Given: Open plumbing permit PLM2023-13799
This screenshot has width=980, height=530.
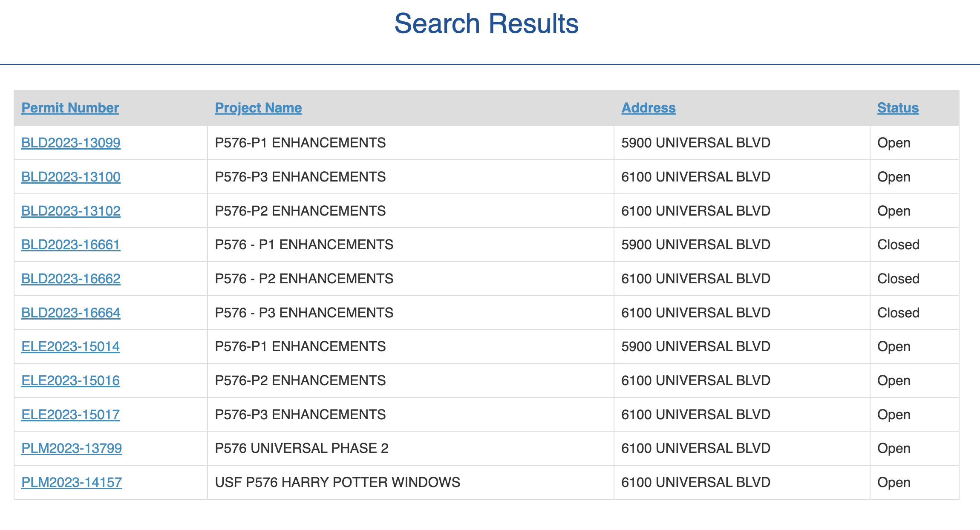Looking at the screenshot, I should tap(72, 448).
